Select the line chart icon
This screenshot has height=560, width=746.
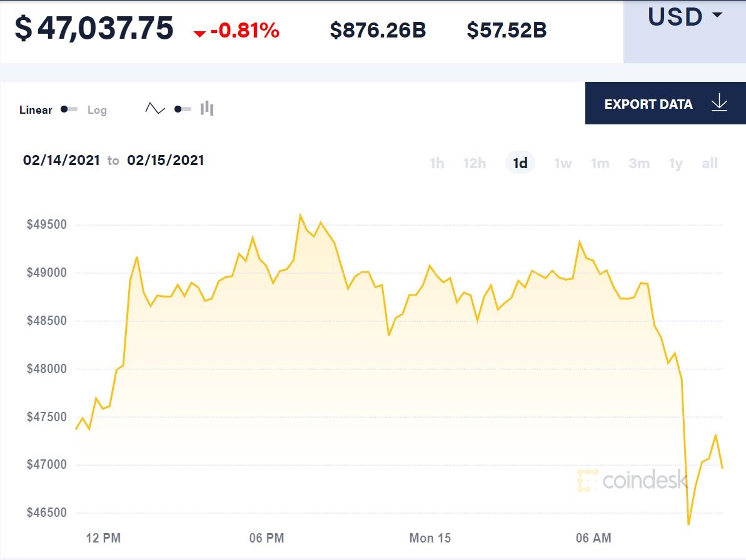coord(154,108)
